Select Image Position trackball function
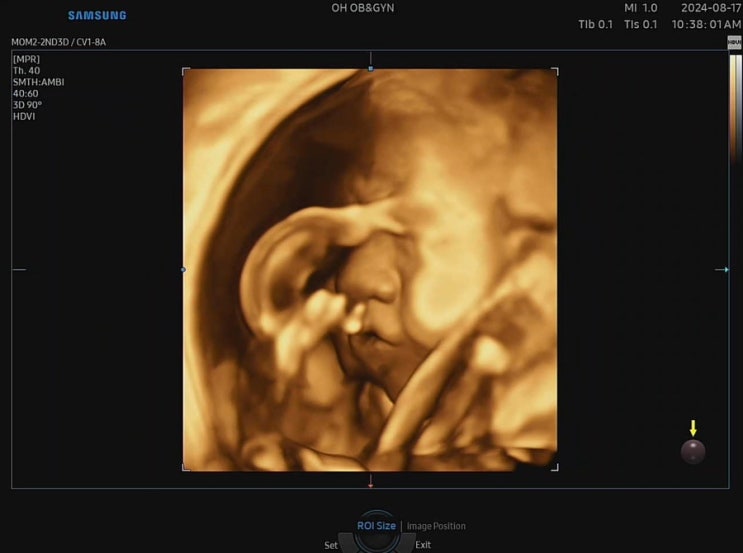 [x=436, y=526]
